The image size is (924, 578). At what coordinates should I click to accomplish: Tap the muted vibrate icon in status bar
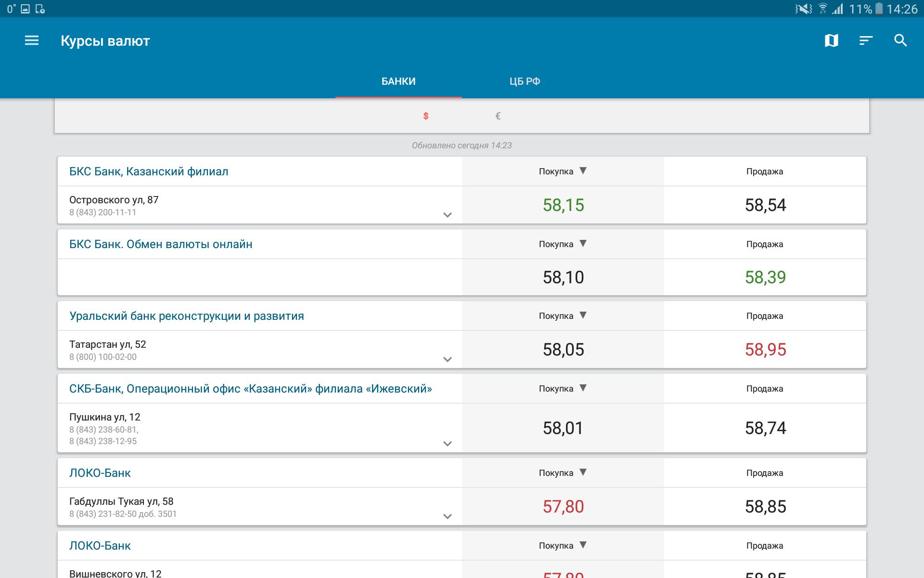click(803, 9)
